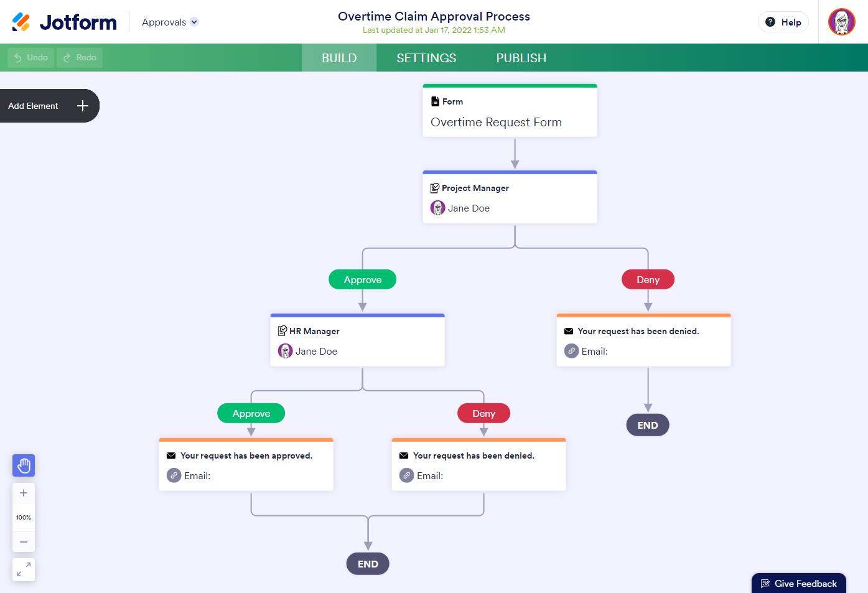Click the Approve branch under Project Manager
868x593 pixels.
pyautogui.click(x=362, y=279)
